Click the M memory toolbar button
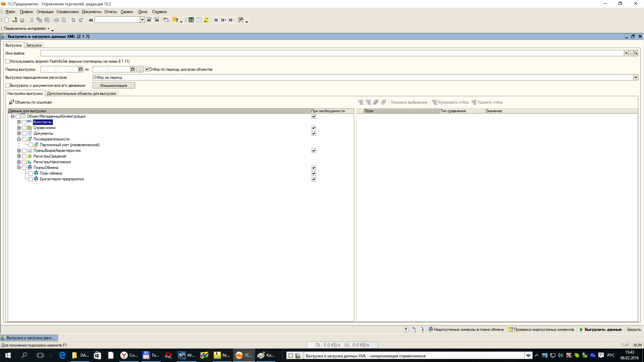Viewport: 644px width, 362px height. [216, 20]
